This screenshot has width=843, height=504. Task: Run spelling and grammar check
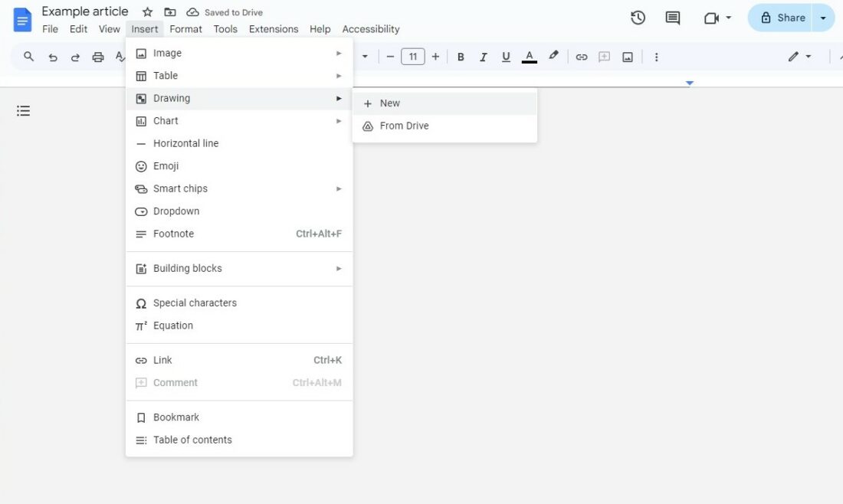pos(120,56)
